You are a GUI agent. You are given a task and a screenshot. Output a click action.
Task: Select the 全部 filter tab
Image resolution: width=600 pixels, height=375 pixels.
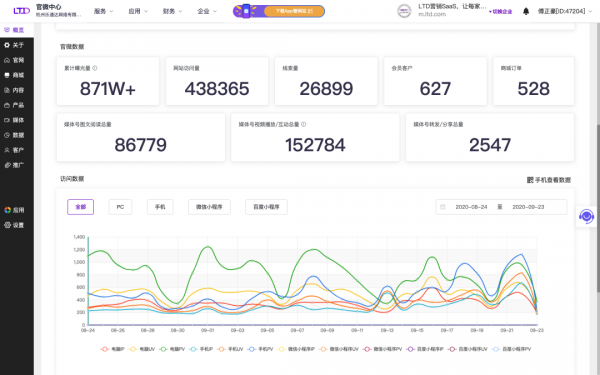[80, 207]
